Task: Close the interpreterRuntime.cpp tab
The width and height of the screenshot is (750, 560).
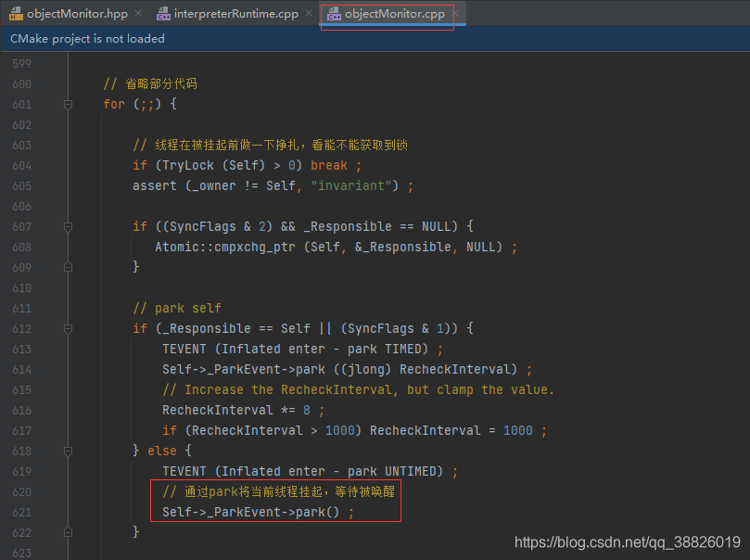Action: (x=309, y=13)
